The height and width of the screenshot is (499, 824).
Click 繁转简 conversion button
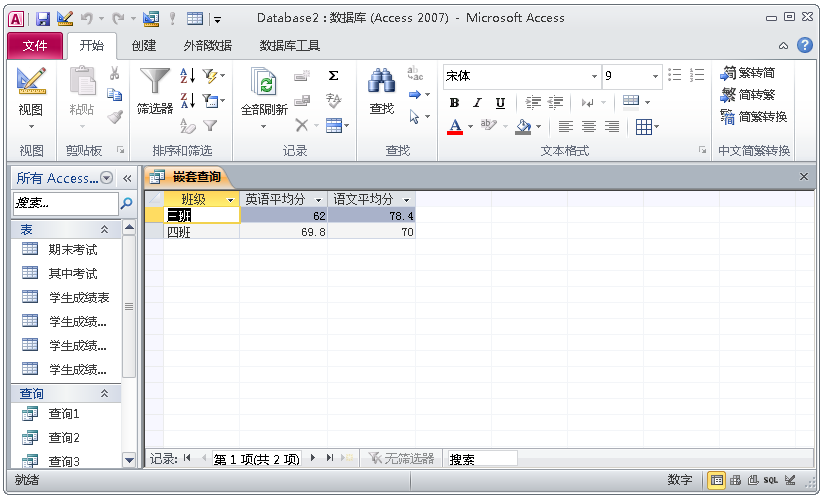(x=748, y=73)
